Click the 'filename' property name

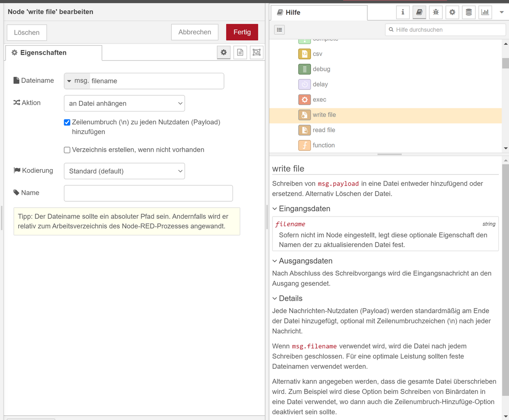click(x=290, y=224)
